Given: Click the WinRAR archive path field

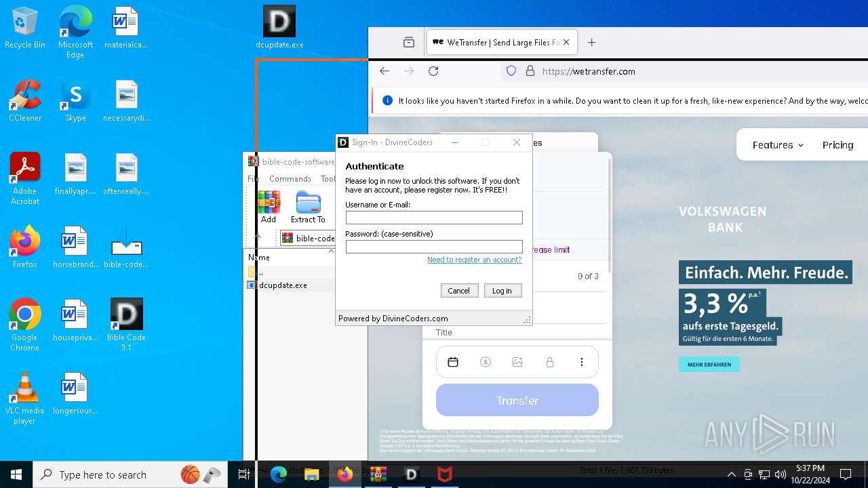Looking at the screenshot, I should point(308,238).
